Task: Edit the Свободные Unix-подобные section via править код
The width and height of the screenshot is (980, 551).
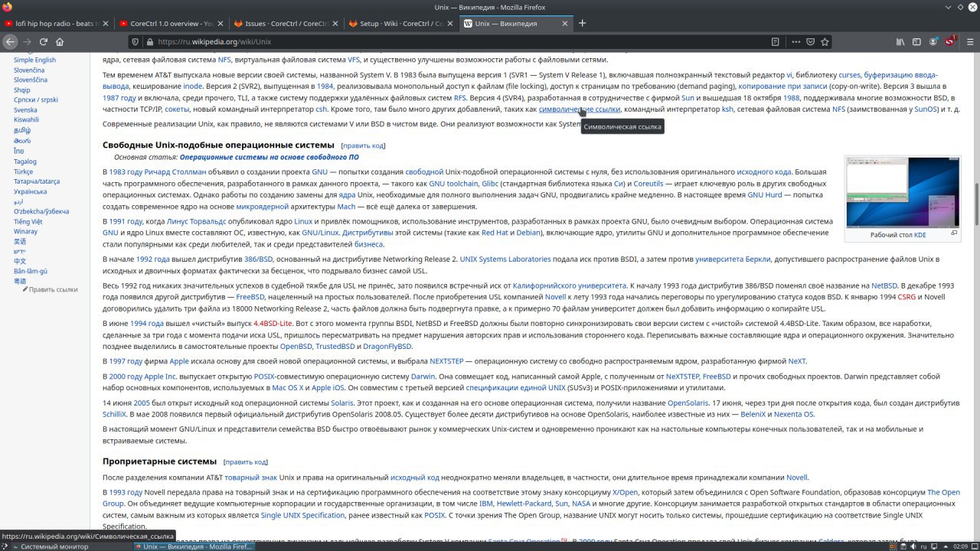Action: 363,145
